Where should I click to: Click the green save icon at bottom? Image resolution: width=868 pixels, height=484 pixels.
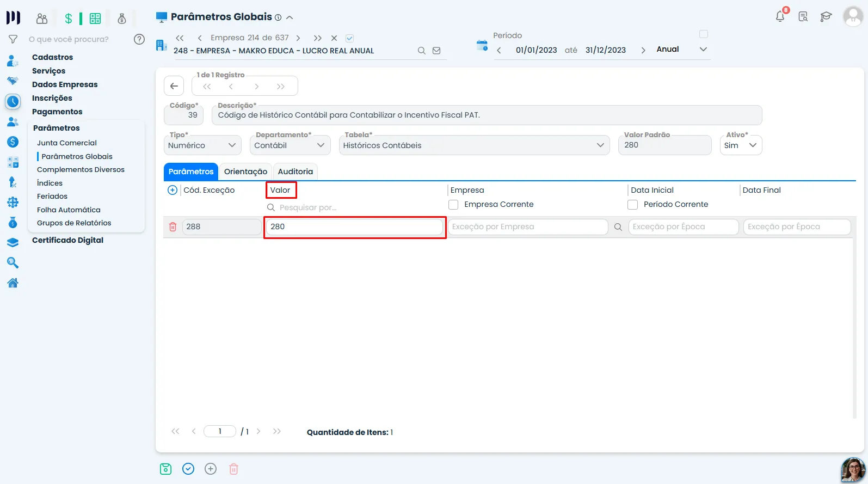[166, 469]
